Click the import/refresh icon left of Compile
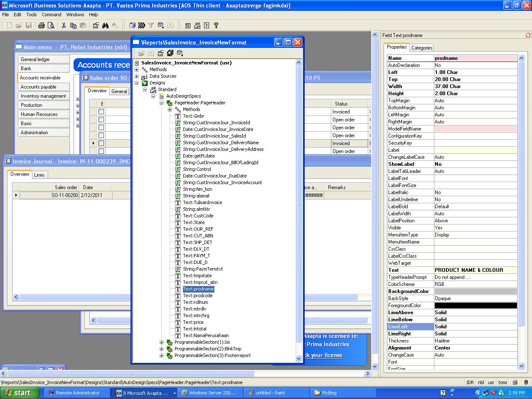The image size is (532, 399). (132, 25)
